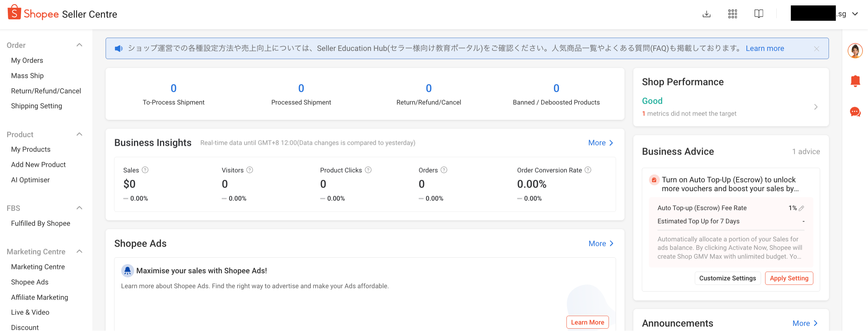The width and height of the screenshot is (868, 331).
Task: Show info tooltip for Product Clicks
Action: (368, 170)
